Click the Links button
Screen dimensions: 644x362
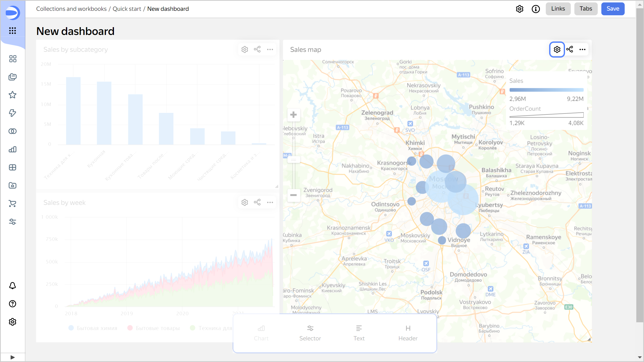[558, 9]
